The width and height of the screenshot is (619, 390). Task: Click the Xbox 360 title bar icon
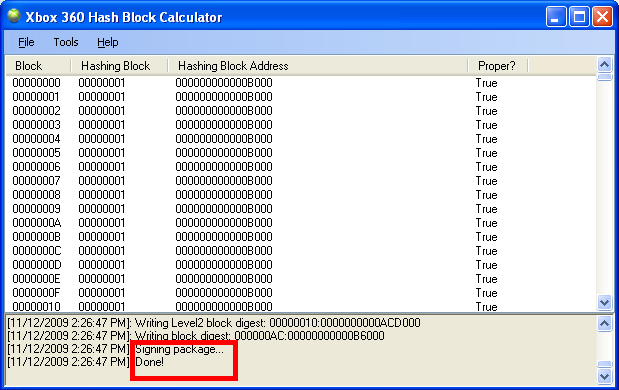pyautogui.click(x=14, y=16)
